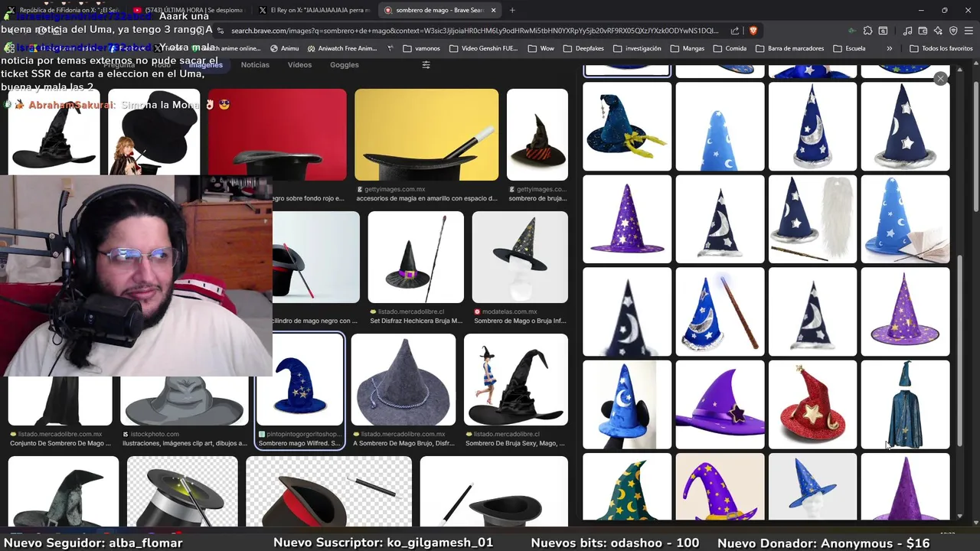The height and width of the screenshot is (551, 980).
Task: Open the investigación bookmarks folder
Action: [x=636, y=48]
